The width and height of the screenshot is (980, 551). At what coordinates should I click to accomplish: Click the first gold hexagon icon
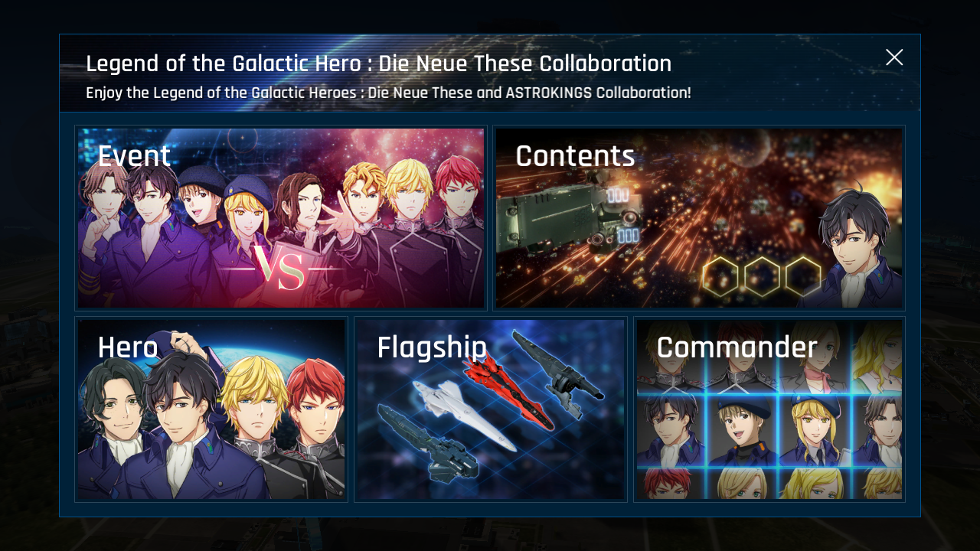(720, 276)
